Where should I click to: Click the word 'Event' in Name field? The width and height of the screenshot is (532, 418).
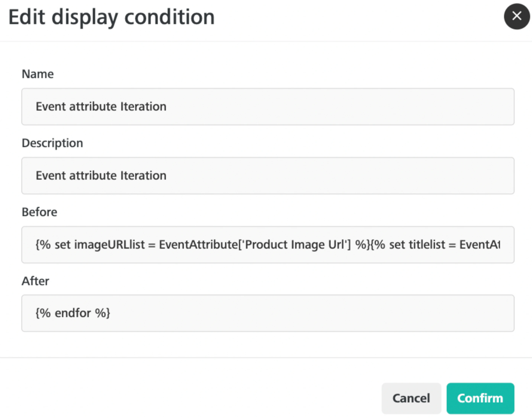click(51, 107)
